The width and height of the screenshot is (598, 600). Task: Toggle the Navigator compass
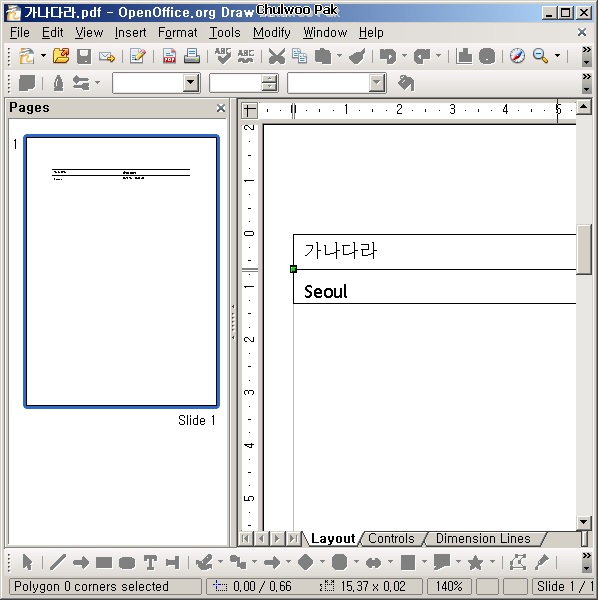517,56
